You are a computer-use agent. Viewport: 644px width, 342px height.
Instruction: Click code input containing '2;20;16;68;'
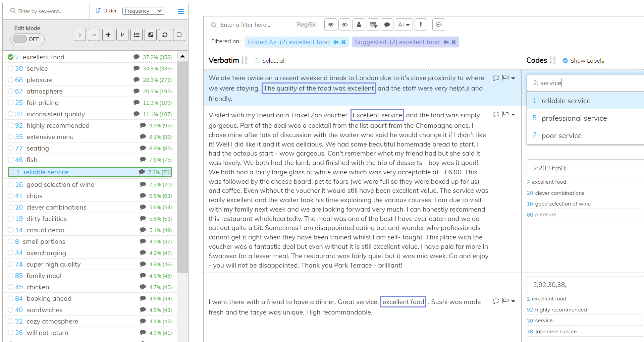(x=585, y=168)
